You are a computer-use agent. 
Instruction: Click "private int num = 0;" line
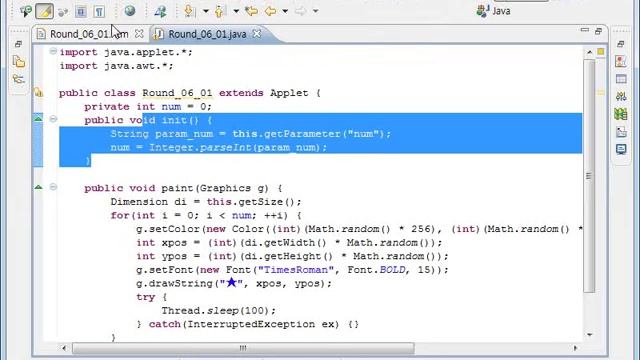tap(148, 107)
